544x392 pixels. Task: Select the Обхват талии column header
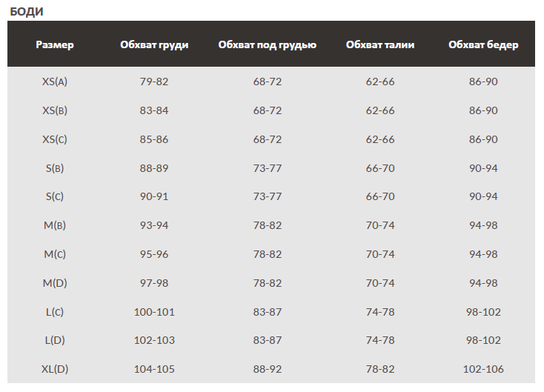[380, 44]
